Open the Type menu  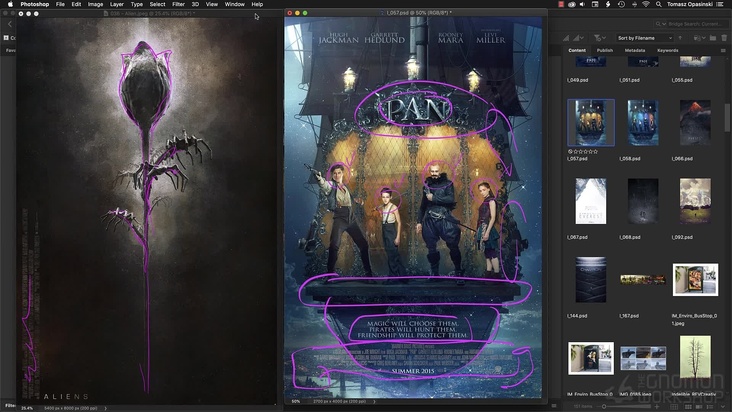click(137, 4)
